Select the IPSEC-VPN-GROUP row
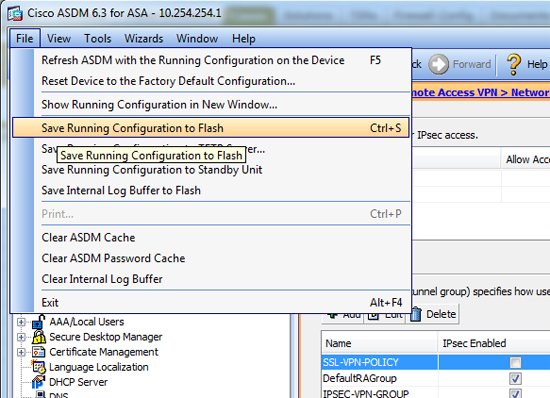Screen dimensions: 550x398 click(436, 393)
